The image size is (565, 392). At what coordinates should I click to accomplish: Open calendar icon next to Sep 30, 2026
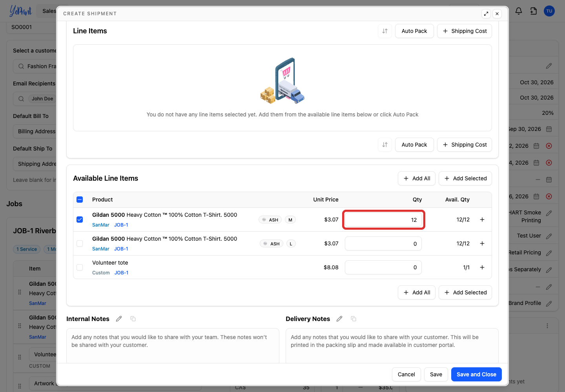(x=549, y=129)
